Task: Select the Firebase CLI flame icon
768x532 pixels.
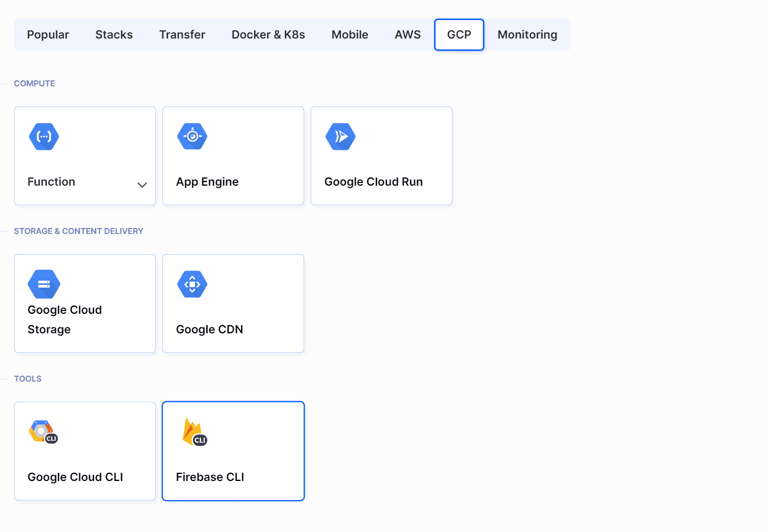Action: coord(193,432)
